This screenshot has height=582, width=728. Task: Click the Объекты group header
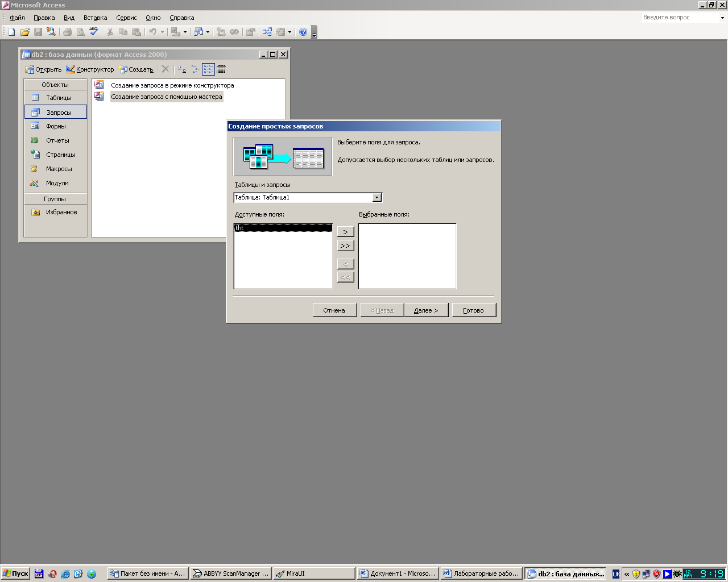tap(55, 85)
